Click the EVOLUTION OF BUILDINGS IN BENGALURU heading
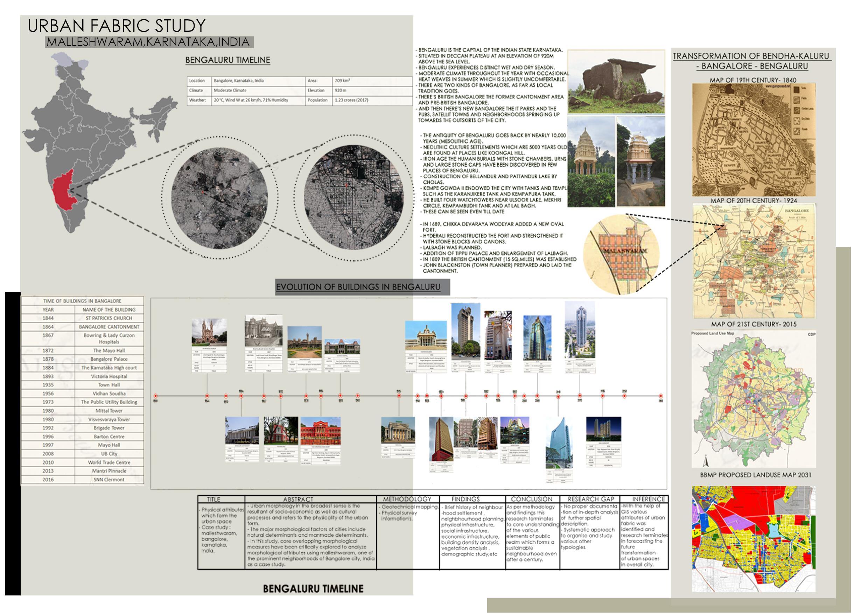 (358, 287)
